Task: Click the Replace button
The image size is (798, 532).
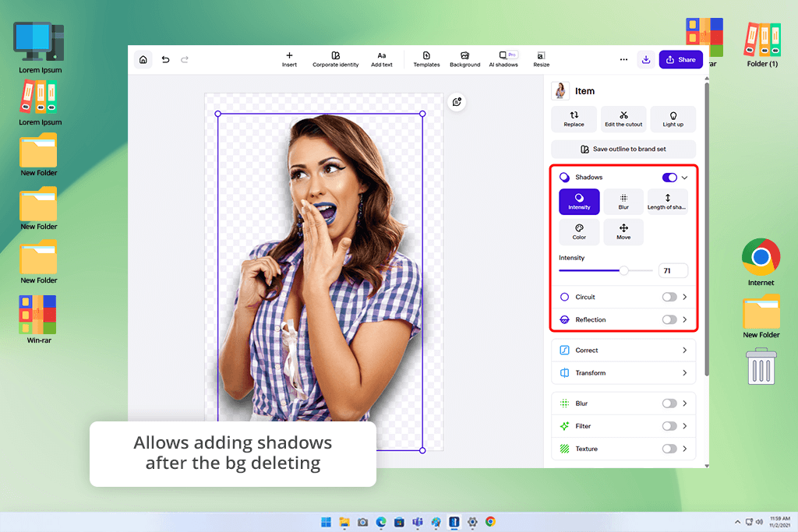Action: [574, 119]
